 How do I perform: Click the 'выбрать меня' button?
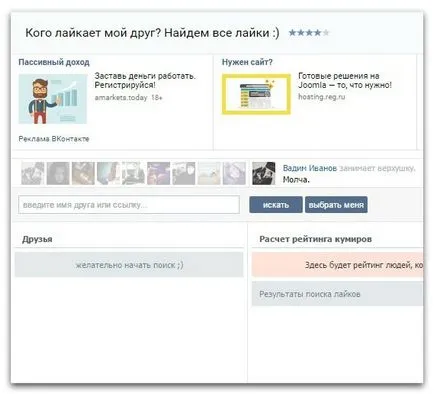coord(336,205)
